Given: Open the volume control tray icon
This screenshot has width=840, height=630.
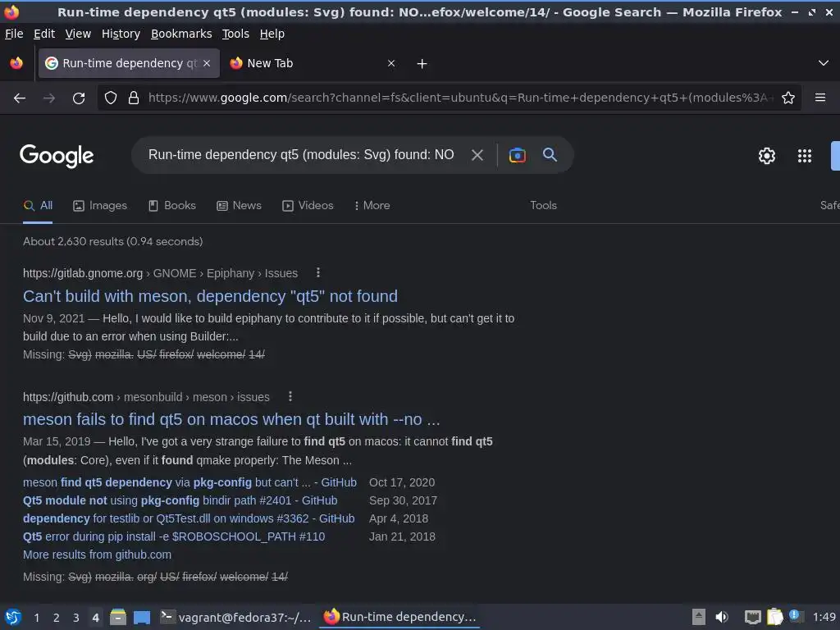Looking at the screenshot, I should [722, 617].
